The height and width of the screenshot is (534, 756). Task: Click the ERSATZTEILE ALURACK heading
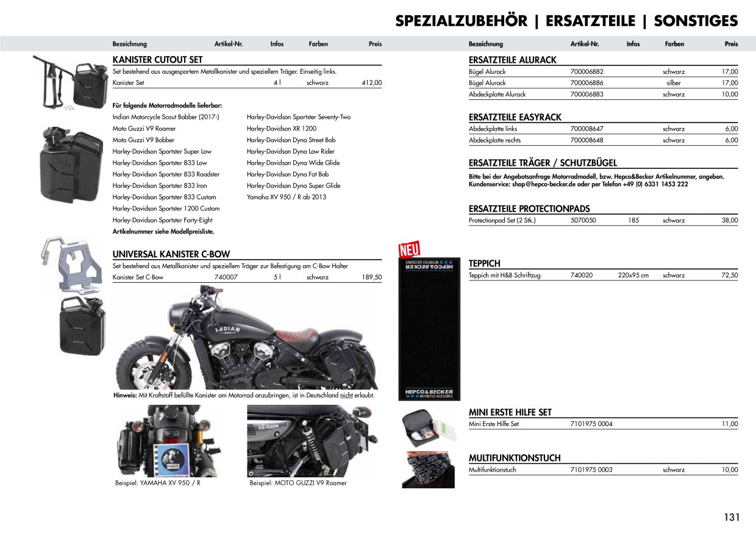click(x=513, y=60)
